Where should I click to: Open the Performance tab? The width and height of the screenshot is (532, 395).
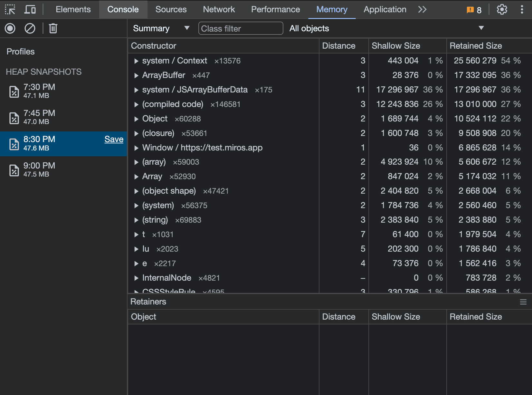(276, 9)
